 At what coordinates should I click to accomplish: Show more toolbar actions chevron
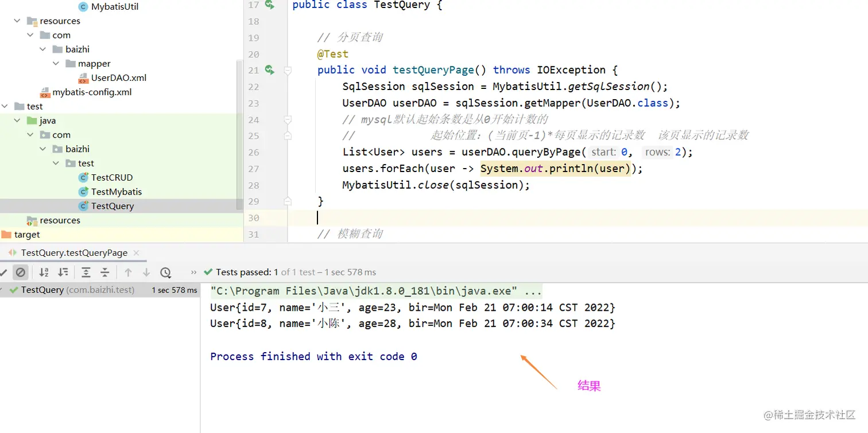(x=193, y=272)
